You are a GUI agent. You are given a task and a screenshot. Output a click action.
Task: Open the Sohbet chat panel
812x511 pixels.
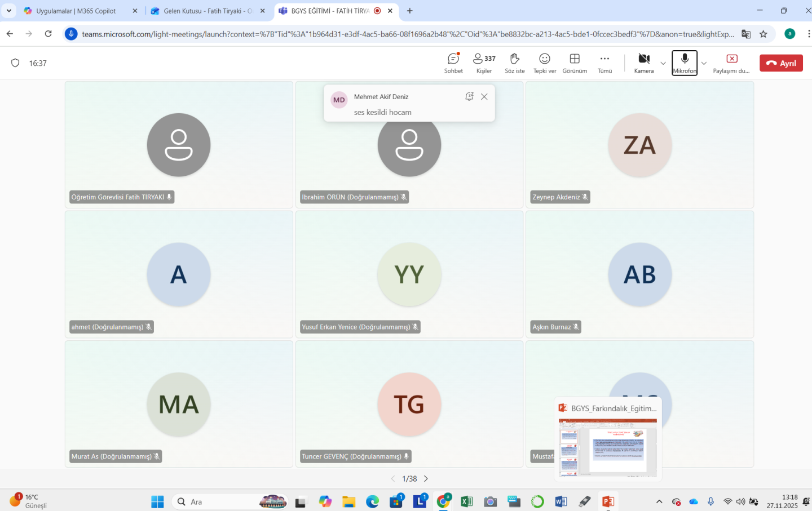pyautogui.click(x=453, y=63)
